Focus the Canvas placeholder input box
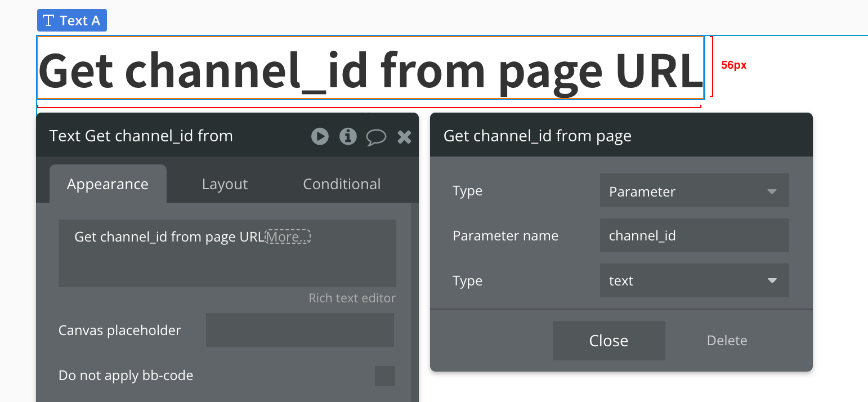Viewport: 868px width, 402px height. coord(299,330)
